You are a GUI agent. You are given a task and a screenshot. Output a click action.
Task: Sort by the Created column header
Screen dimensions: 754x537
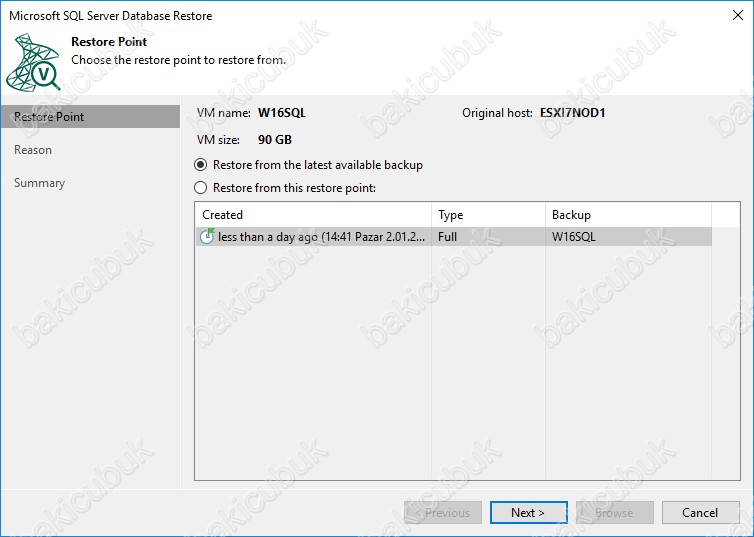[313, 215]
